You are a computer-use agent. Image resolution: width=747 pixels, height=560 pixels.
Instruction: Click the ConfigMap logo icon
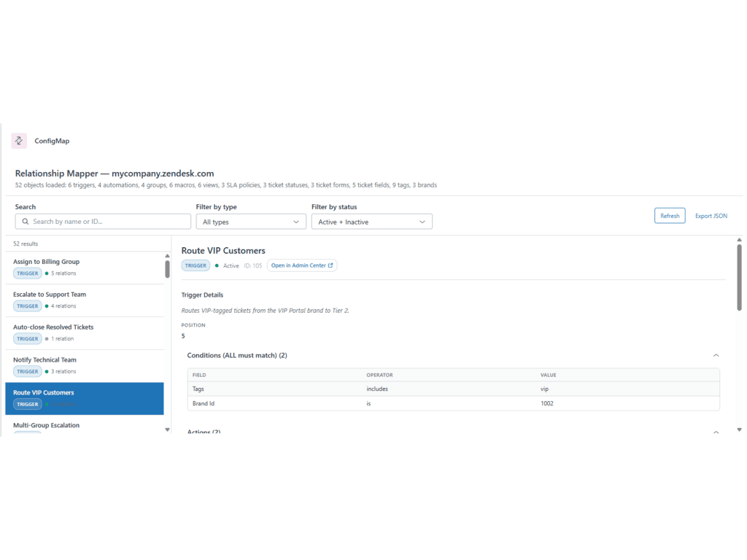coord(19,141)
